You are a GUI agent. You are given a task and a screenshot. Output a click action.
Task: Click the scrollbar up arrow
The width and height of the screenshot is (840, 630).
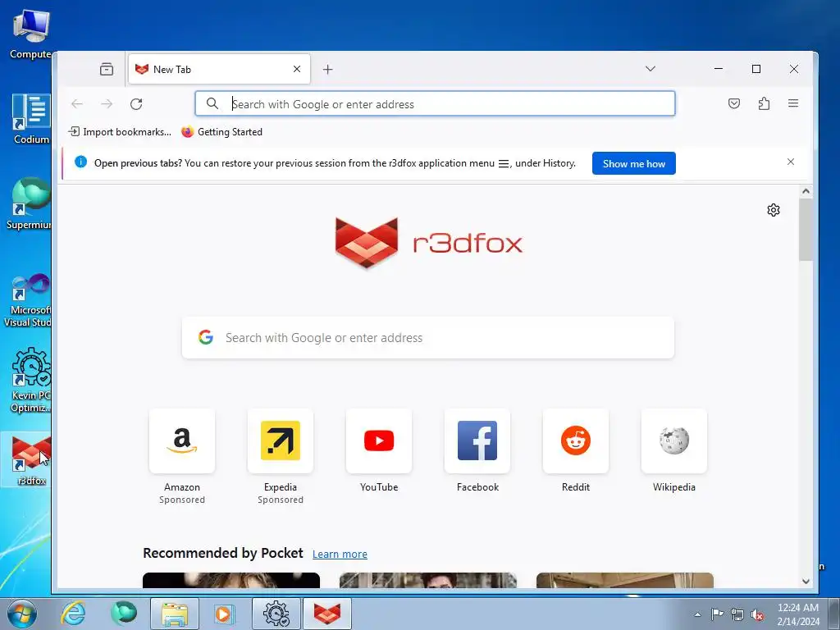click(806, 191)
